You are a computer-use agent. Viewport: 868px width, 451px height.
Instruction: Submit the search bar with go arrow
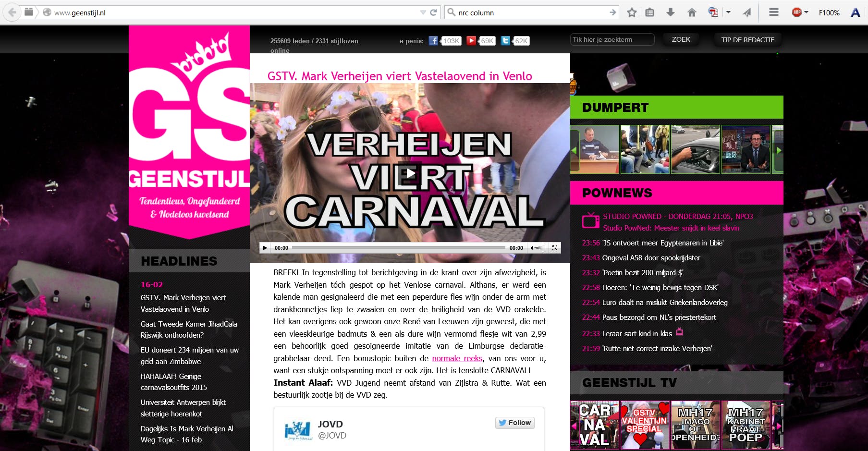[612, 12]
